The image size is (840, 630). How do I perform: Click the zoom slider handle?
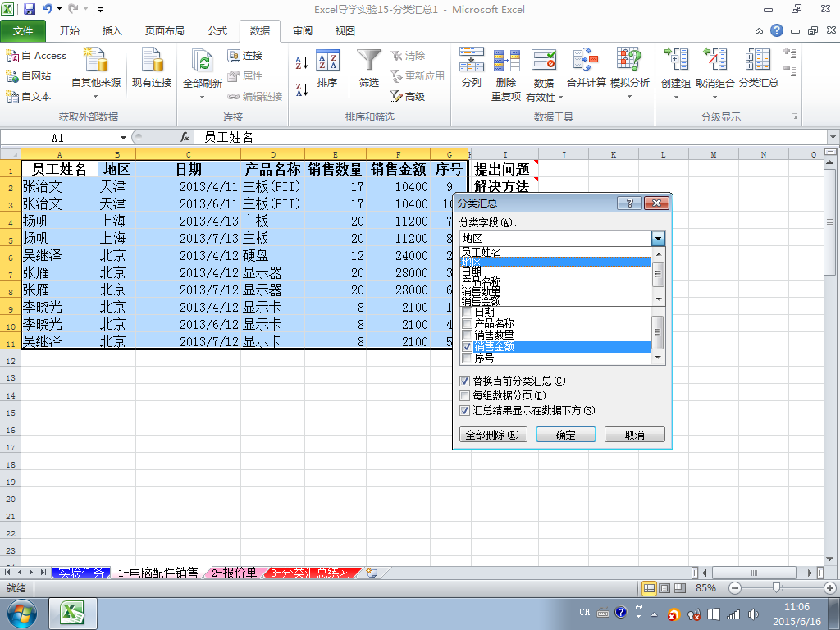click(x=776, y=588)
